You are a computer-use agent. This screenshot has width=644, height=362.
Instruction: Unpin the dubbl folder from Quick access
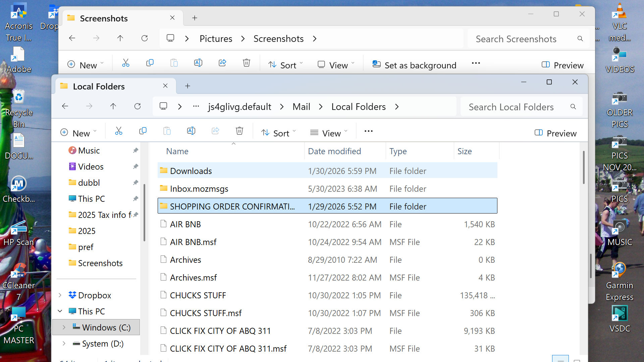(136, 183)
